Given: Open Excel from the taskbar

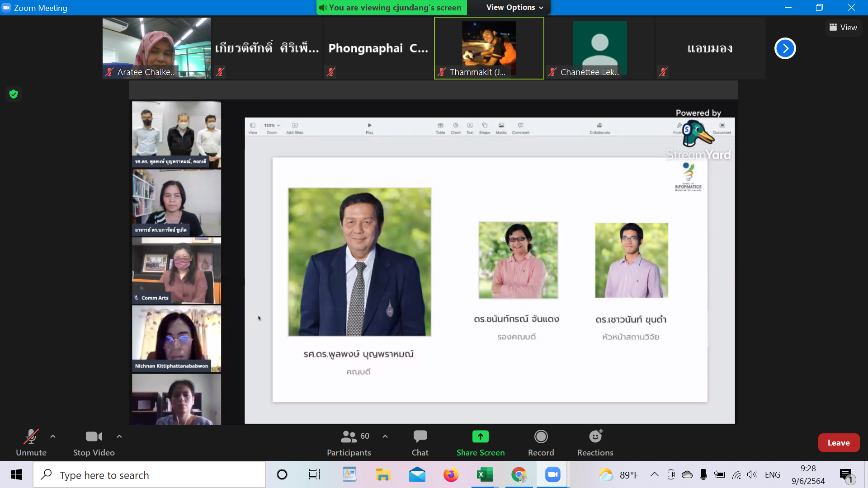Looking at the screenshot, I should [x=485, y=475].
